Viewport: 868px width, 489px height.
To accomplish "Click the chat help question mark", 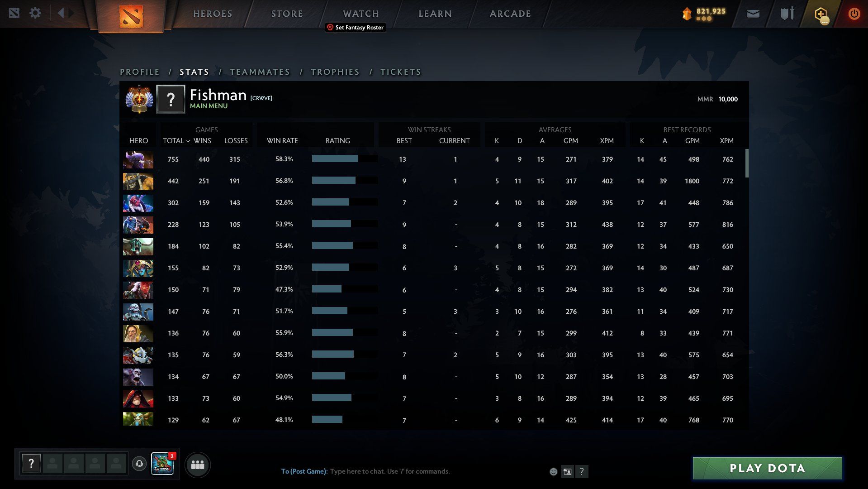I will click(x=582, y=472).
